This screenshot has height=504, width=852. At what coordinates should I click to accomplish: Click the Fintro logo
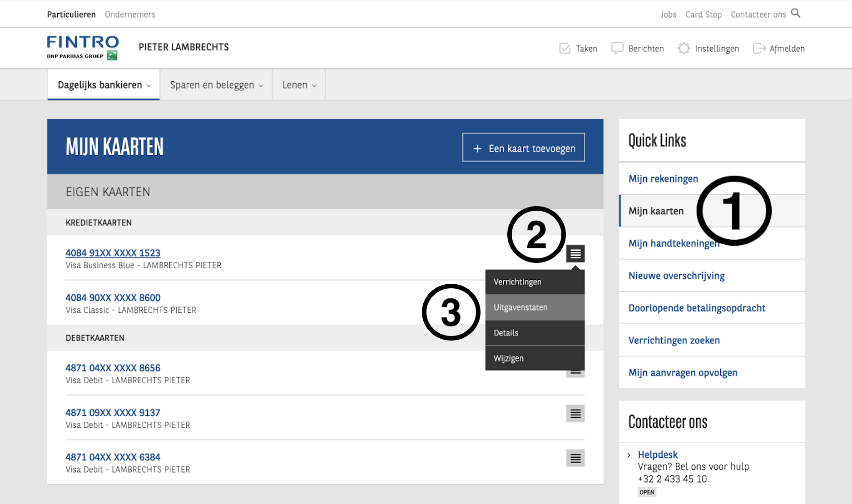pos(83,48)
